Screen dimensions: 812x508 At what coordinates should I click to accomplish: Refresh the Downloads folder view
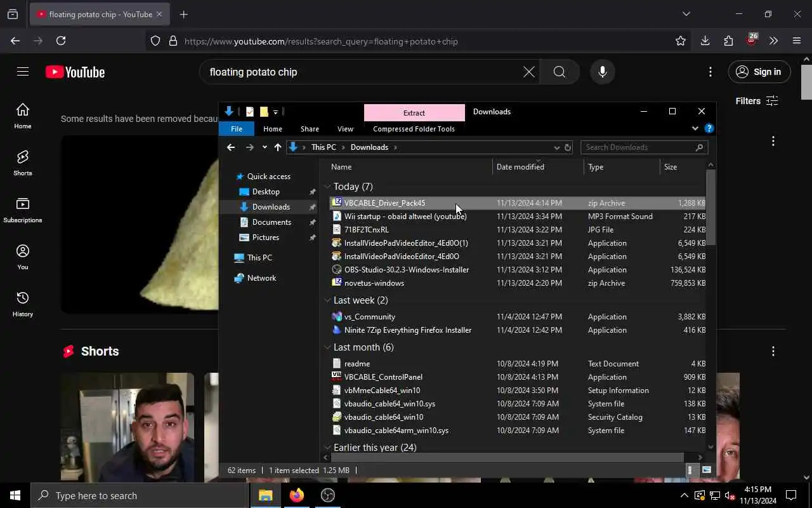(568, 147)
